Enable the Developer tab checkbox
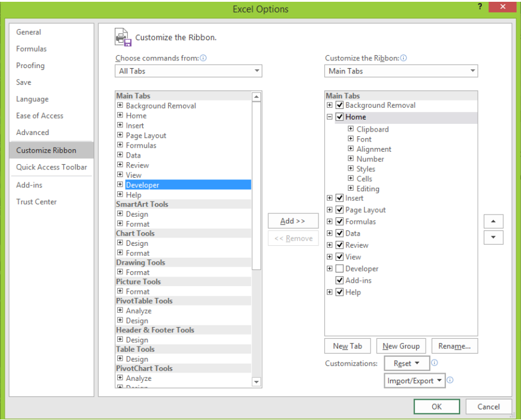Image resolution: width=521 pixels, height=420 pixels. coord(339,269)
